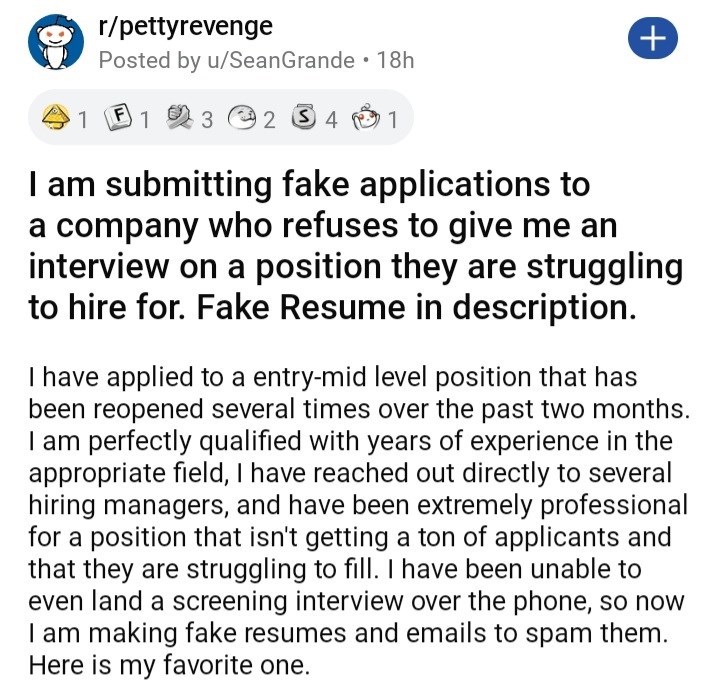
Task: Tap the count next to handshake award
Action: click(x=207, y=121)
